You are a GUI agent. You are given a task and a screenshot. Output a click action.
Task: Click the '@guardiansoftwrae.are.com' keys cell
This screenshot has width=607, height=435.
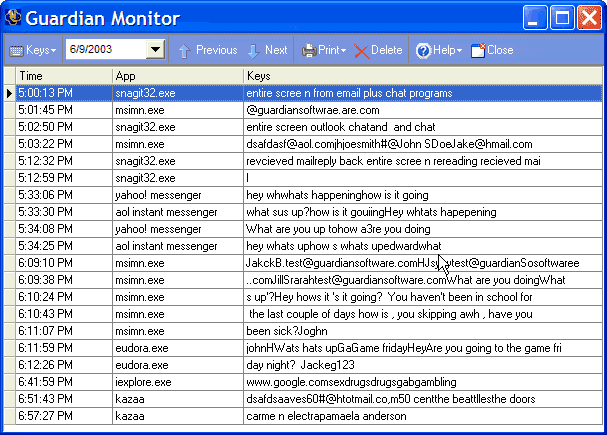(423, 110)
